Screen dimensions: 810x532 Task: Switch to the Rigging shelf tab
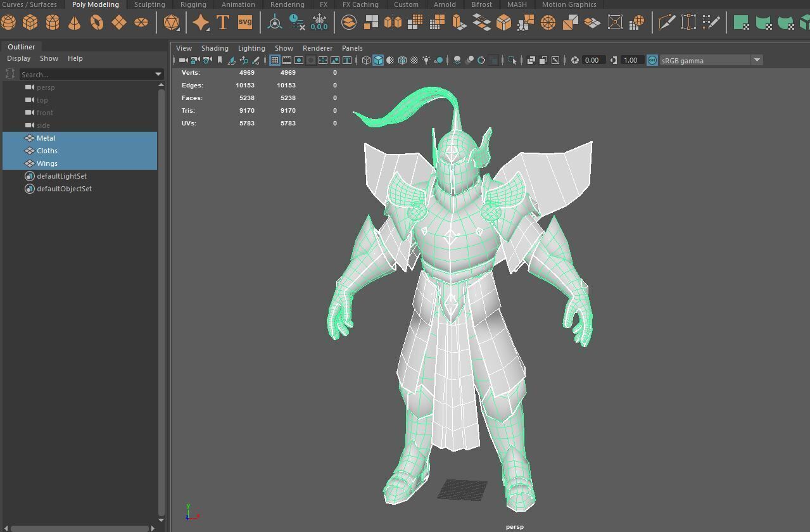[x=193, y=4]
